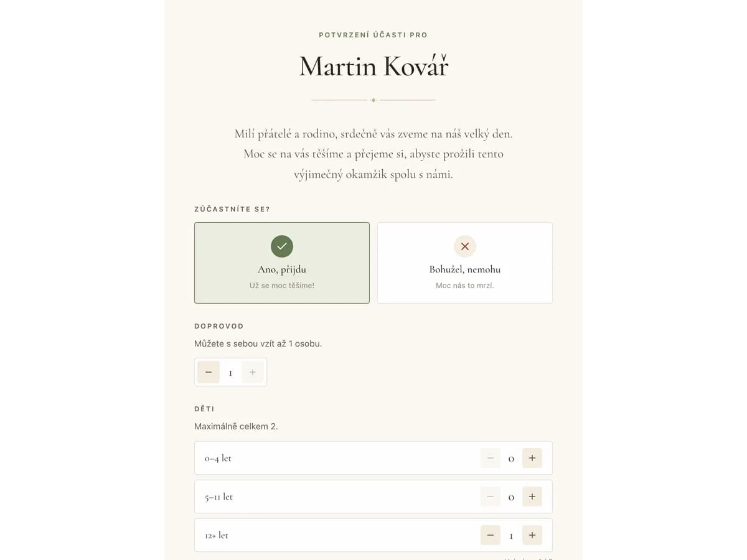Select the 'Ano, přijdu' attendance option

coord(282,263)
